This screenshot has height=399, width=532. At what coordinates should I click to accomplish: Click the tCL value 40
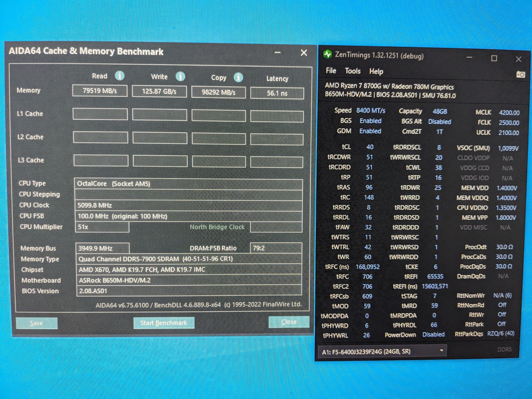(x=370, y=147)
